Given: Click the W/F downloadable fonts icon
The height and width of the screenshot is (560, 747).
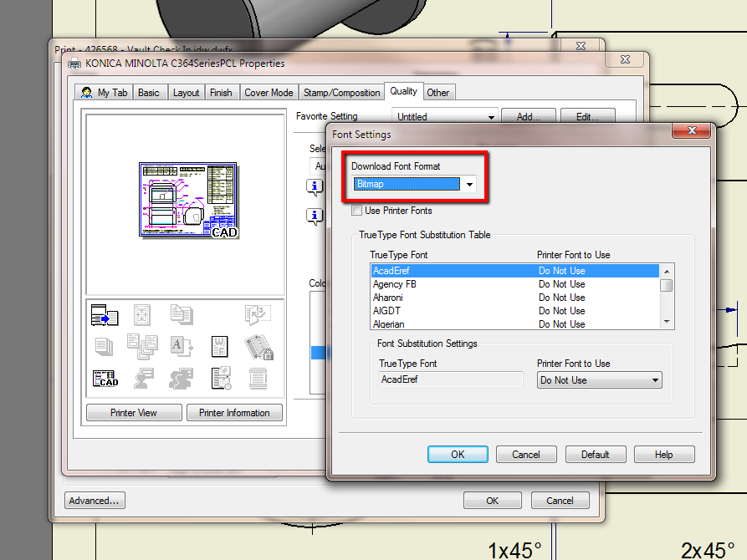Looking at the screenshot, I should coord(220,346).
